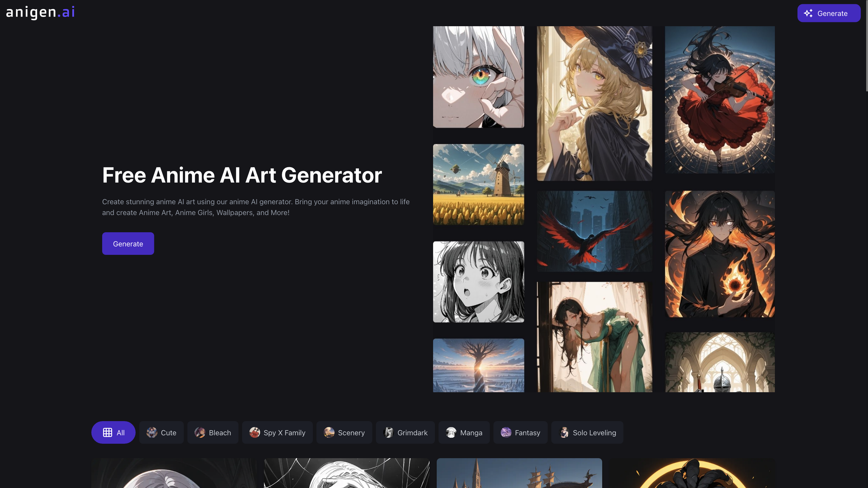This screenshot has width=868, height=488.
Task: Click the Grimdark category avatar icon
Action: [388, 433]
